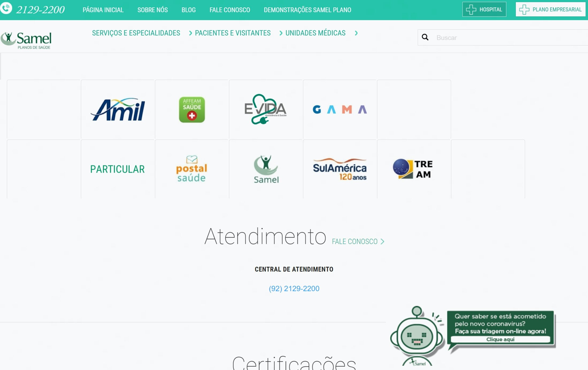Open the E-Vida partner logo
This screenshot has height=370, width=588.
[265, 109]
